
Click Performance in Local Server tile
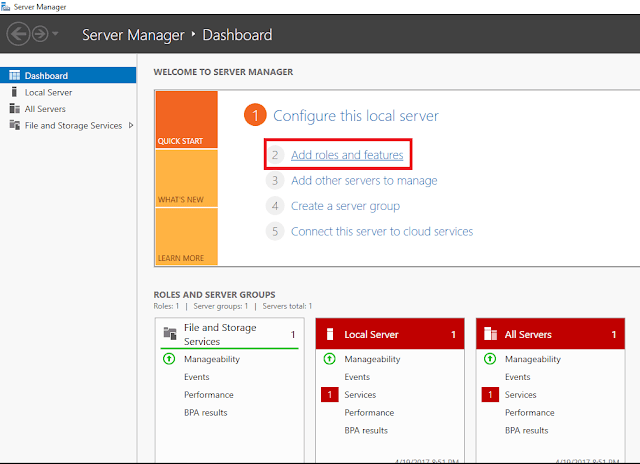pos(369,413)
